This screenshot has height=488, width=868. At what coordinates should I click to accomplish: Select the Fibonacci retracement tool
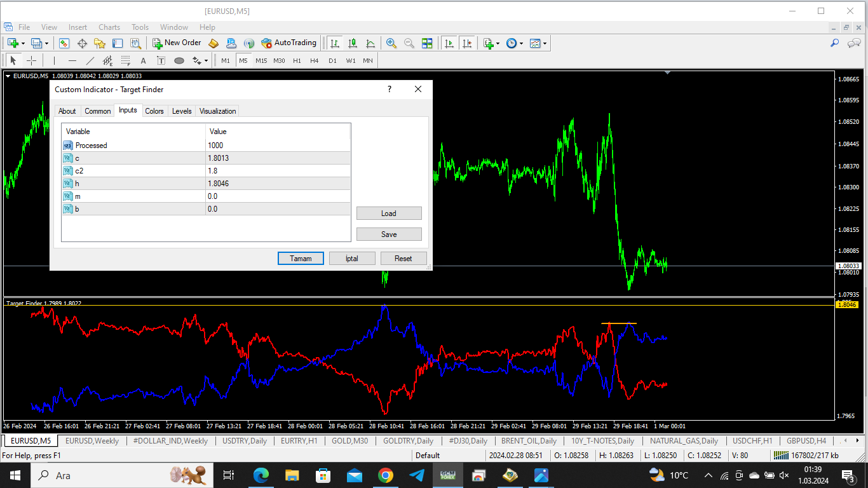pyautogui.click(x=126, y=61)
